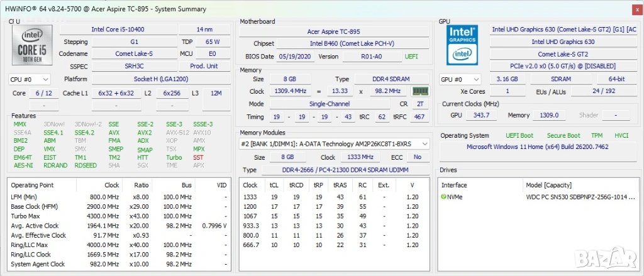644x276 pixels.
Task: Click the Intel B460 chipset field
Action: tap(352, 43)
